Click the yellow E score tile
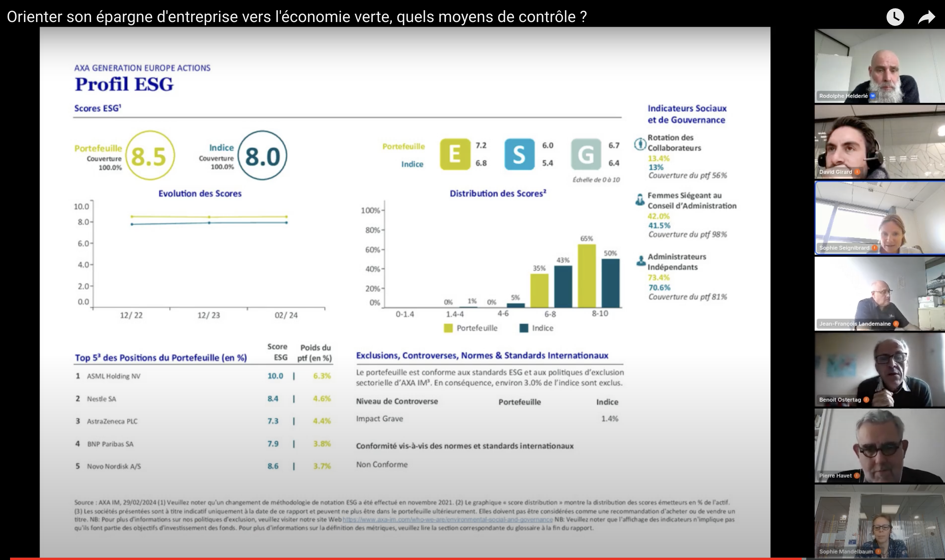This screenshot has height=560, width=945. coord(455,154)
